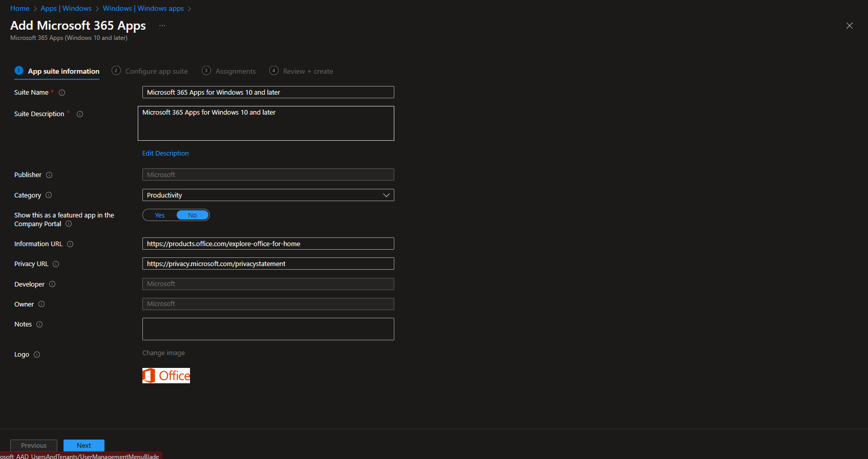Switch to Configure app suite tab

pos(150,71)
